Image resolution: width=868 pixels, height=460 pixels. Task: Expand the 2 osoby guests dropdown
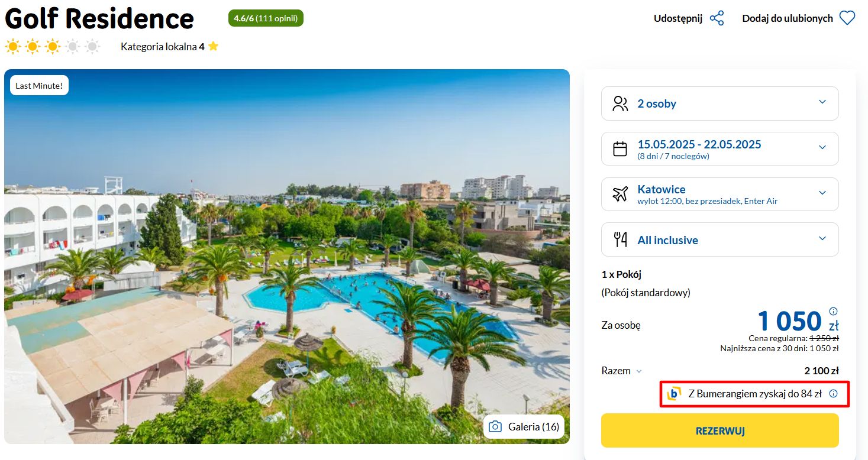pos(720,103)
